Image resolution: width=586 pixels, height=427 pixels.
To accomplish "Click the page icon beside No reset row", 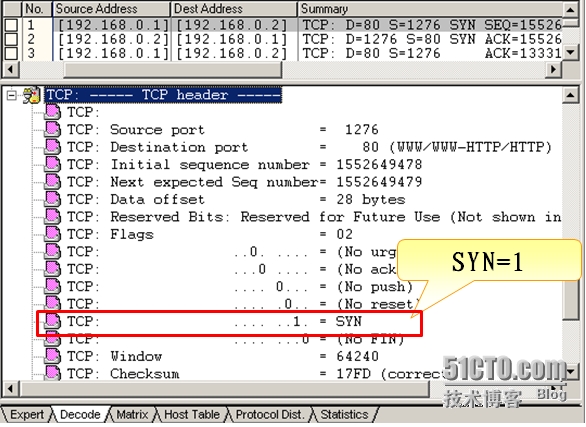I will pyautogui.click(x=52, y=304).
